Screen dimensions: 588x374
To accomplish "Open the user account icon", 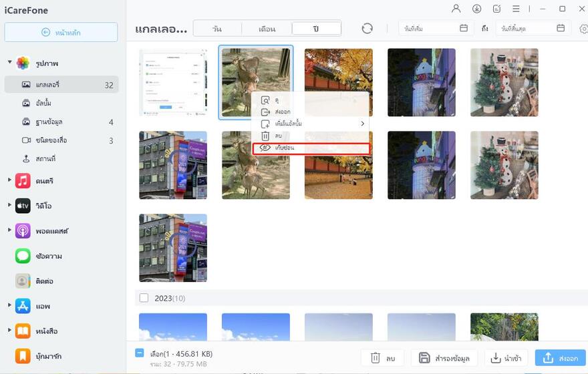I will point(456,9).
